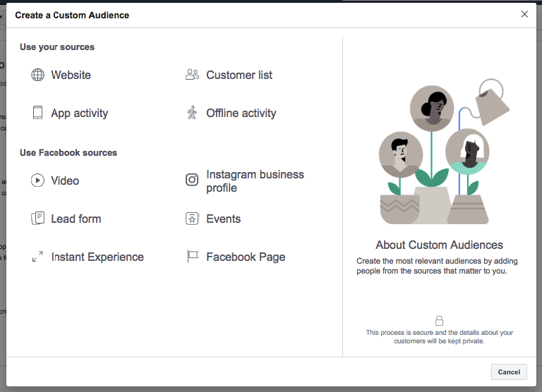Screen dimensions: 542x392
Task: Click the secure process privacy notice text
Action: click(x=440, y=337)
